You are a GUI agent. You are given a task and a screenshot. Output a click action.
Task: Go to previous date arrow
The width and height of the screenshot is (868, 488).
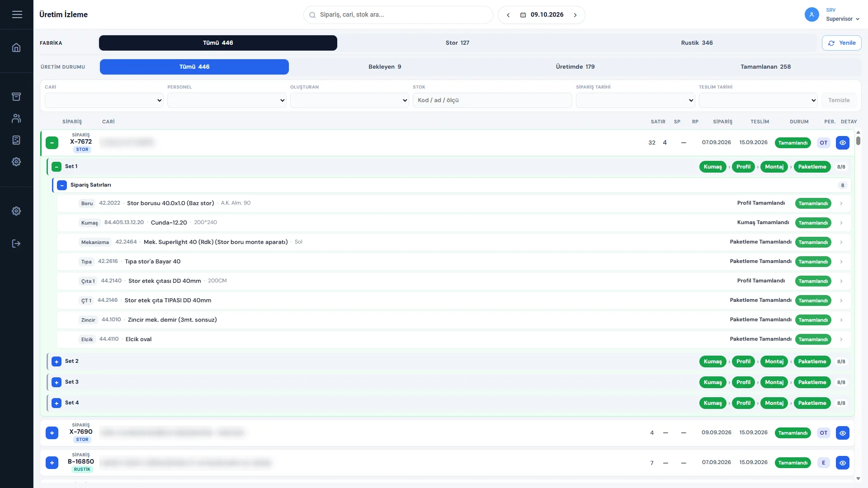coord(508,15)
